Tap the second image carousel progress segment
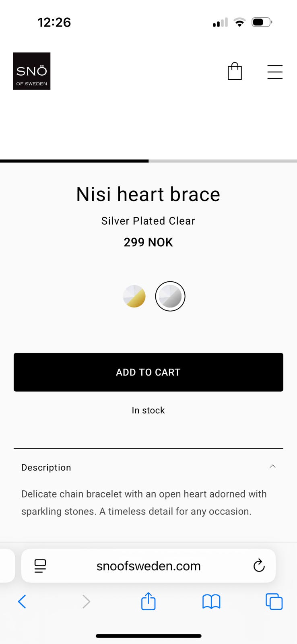The width and height of the screenshot is (297, 644). [x=223, y=161]
